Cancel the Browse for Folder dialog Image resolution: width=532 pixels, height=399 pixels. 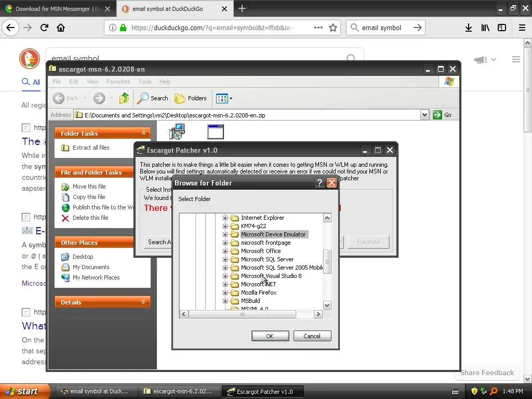312,336
